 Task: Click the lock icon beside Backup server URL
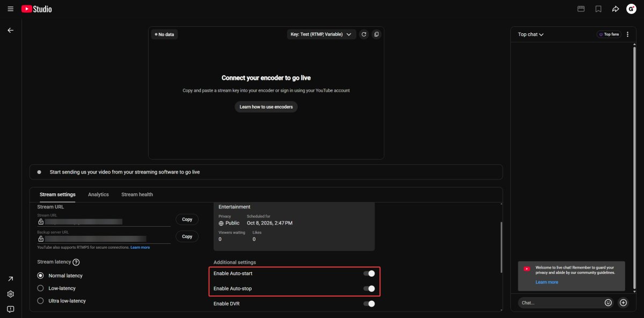point(41,238)
